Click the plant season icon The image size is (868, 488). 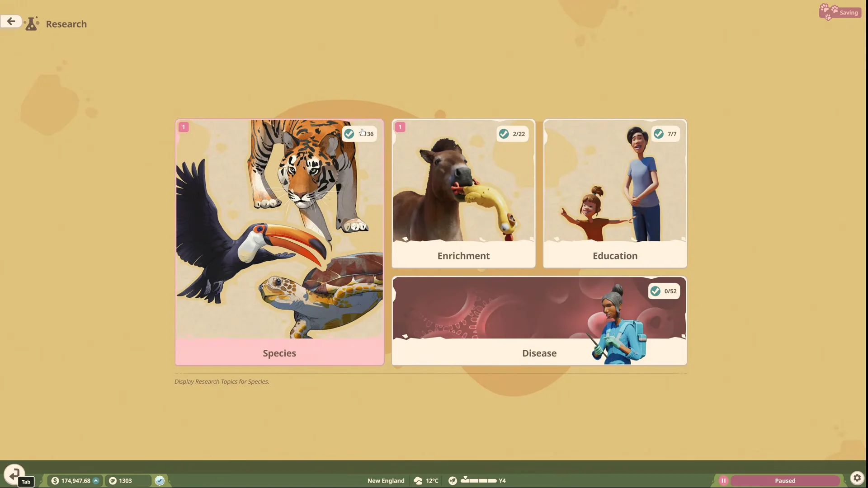point(453,481)
